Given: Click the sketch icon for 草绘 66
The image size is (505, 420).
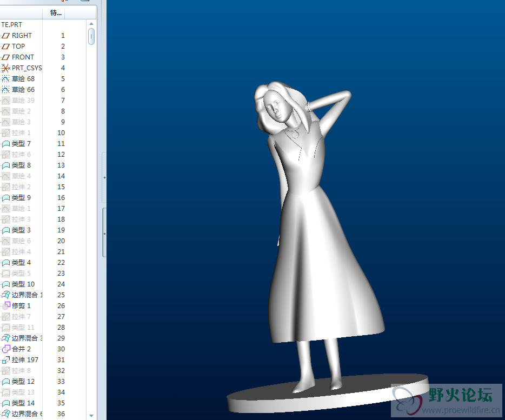Looking at the screenshot, I should coord(6,90).
